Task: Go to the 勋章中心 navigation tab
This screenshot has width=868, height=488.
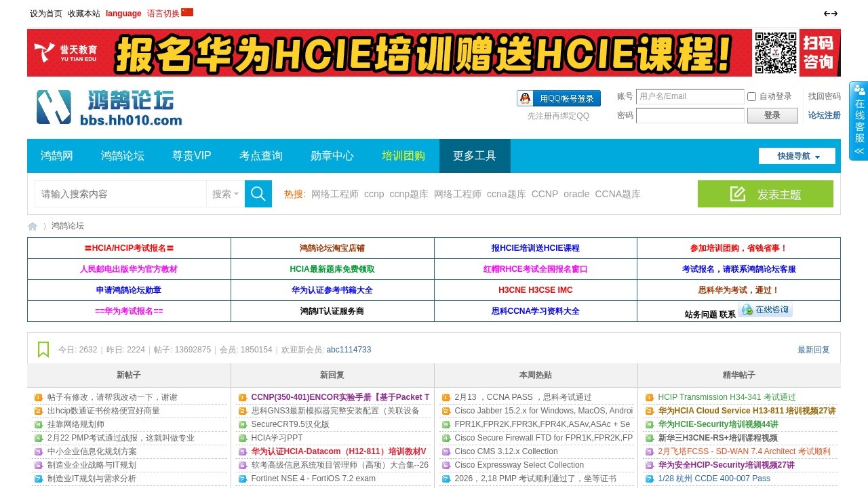Action: tap(332, 156)
